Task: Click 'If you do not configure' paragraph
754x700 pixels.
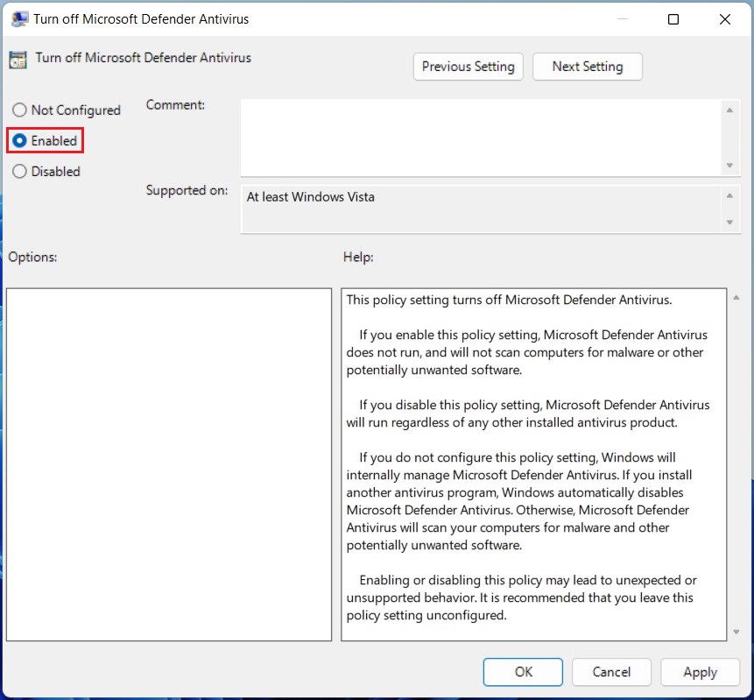Action: [x=518, y=501]
